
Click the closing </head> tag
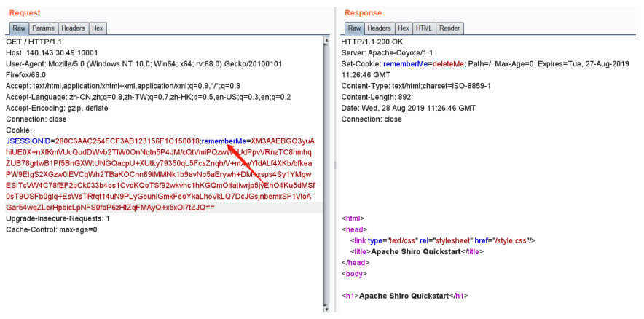point(356,263)
